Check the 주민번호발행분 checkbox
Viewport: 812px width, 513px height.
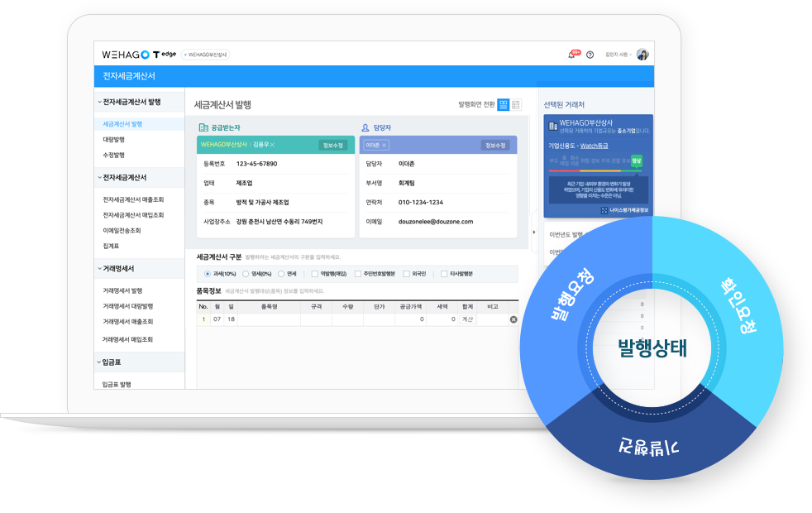click(x=357, y=274)
